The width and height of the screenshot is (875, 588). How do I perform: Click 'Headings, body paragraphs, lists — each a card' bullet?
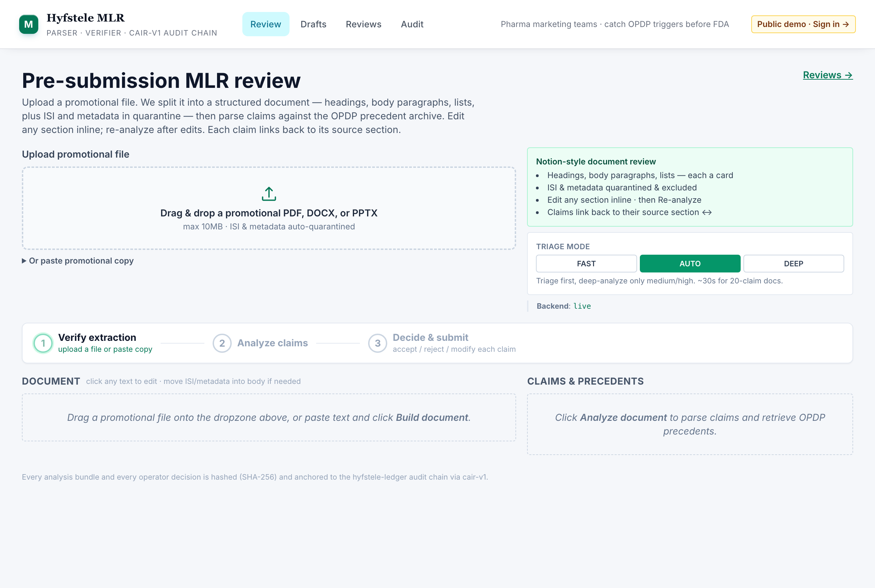(x=640, y=175)
